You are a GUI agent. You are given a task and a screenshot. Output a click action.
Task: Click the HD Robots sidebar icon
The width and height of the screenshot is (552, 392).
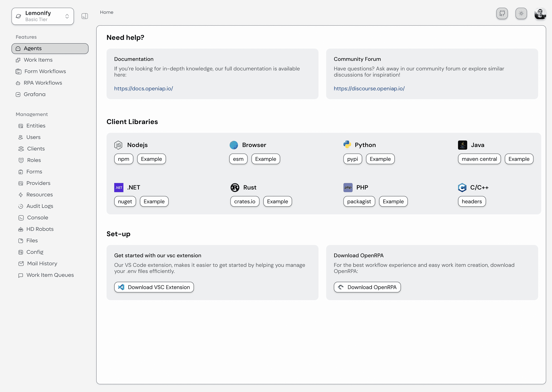[21, 229]
